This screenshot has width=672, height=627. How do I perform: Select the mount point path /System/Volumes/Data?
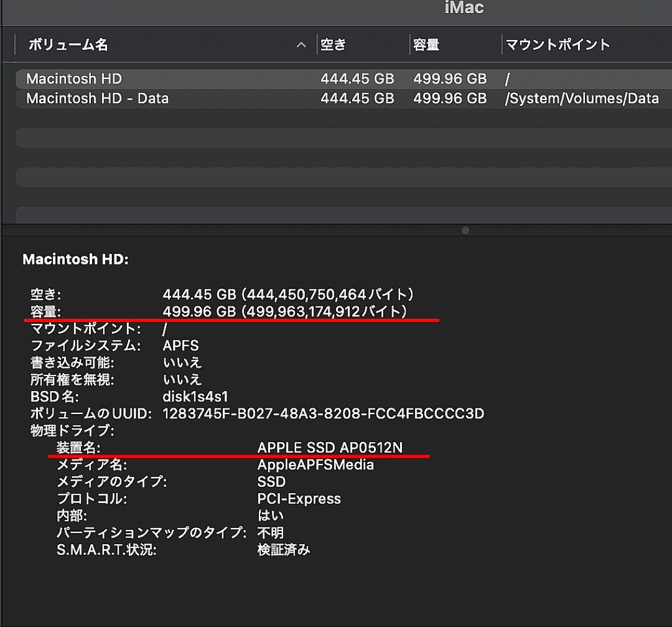pos(582,98)
